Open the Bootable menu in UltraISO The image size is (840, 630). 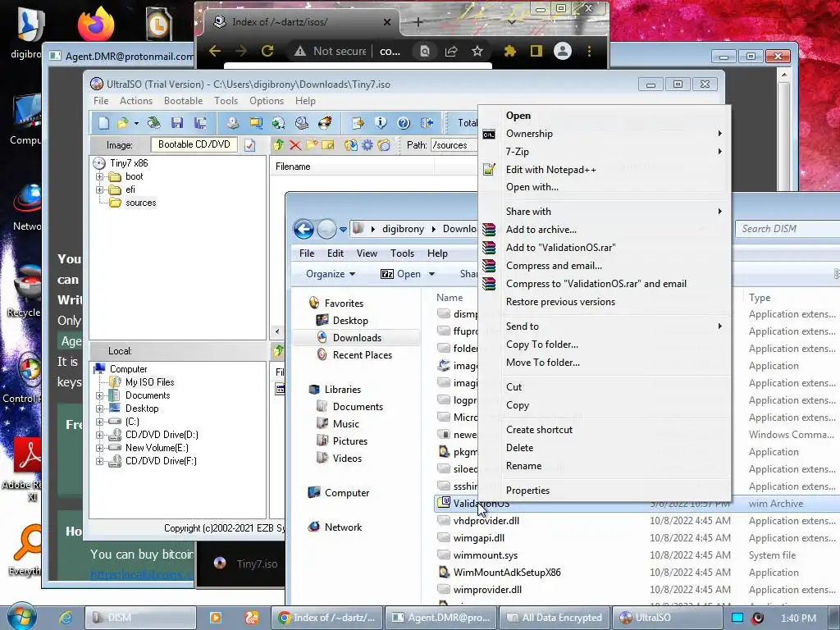pos(183,101)
